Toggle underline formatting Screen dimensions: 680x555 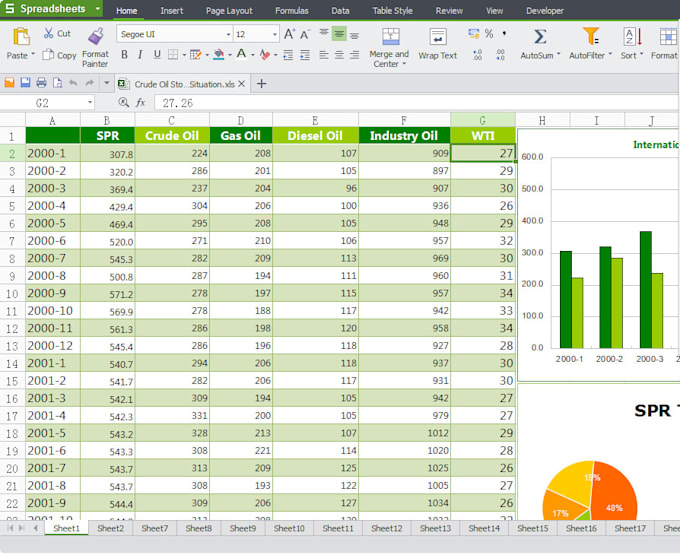(157, 55)
